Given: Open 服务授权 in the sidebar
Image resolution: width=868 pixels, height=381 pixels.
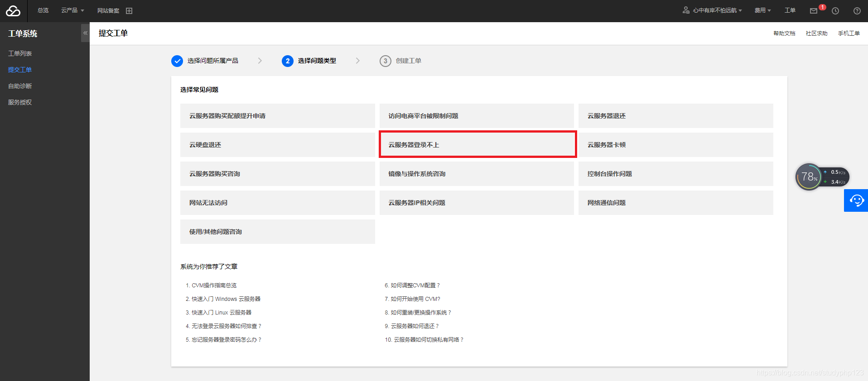Looking at the screenshot, I should coord(20,102).
